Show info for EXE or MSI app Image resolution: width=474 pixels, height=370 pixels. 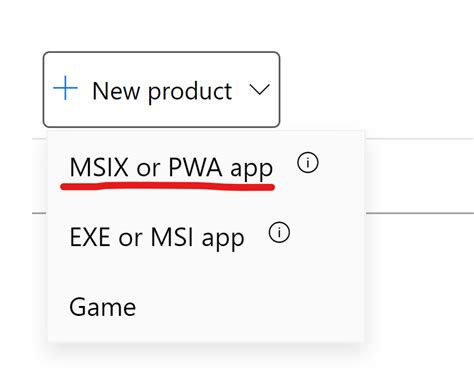coord(279,232)
